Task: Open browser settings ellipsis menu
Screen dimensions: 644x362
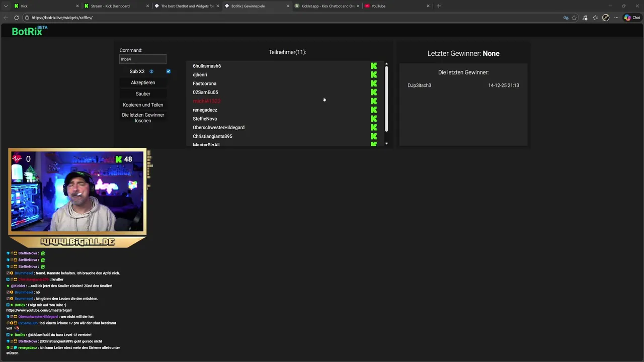Action: 616,18
